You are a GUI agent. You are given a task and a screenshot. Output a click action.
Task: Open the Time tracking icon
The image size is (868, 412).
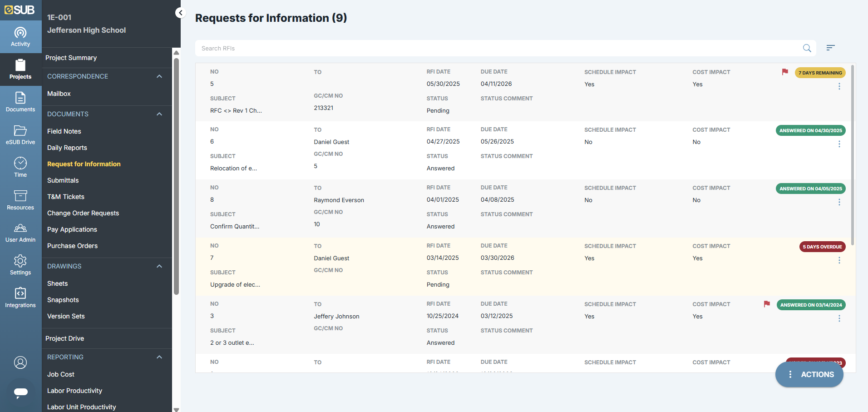tap(20, 168)
